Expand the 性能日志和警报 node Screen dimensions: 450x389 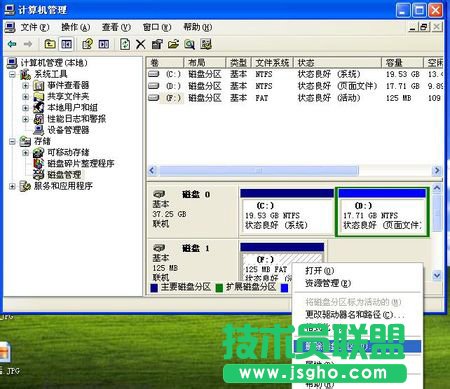(x=25, y=119)
